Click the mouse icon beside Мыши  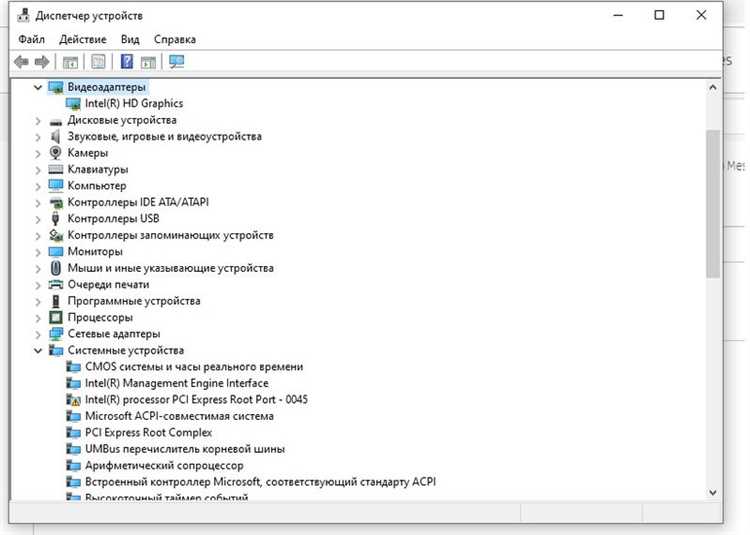click(55, 268)
